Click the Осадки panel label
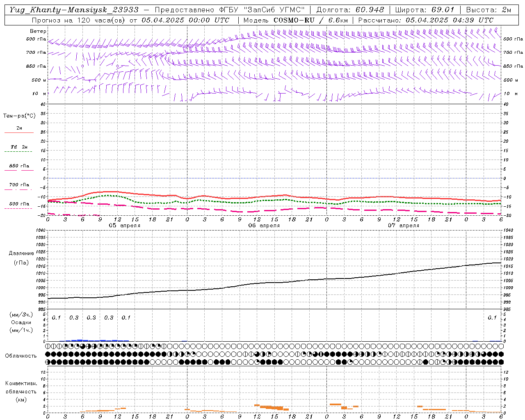The width and height of the screenshot is (525, 420). pos(21,322)
